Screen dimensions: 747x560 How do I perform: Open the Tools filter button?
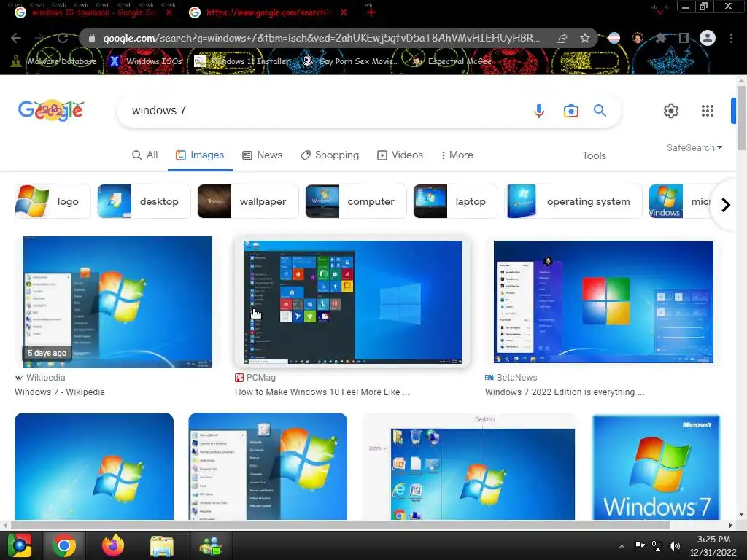click(594, 156)
